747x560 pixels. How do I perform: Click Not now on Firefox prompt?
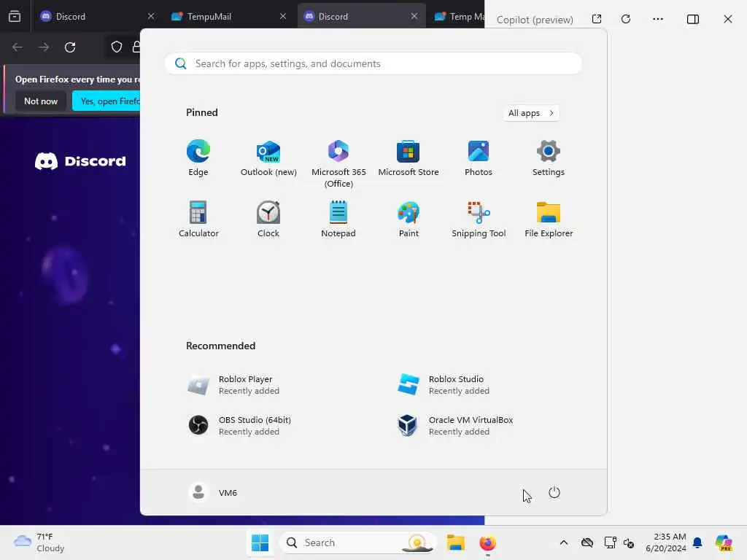coord(41,101)
